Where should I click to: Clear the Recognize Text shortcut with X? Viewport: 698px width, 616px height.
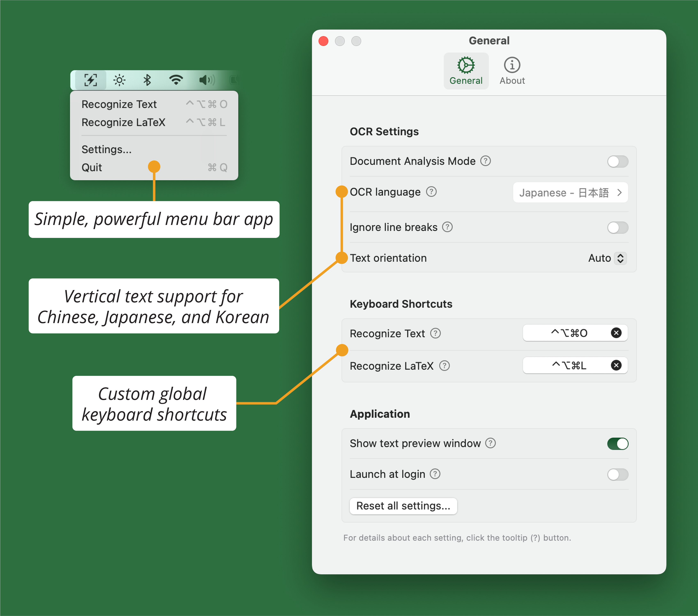coord(616,333)
